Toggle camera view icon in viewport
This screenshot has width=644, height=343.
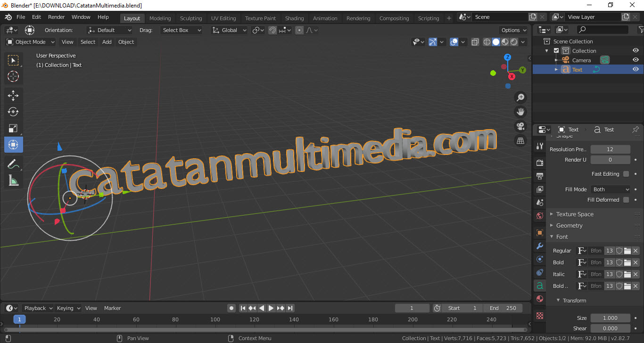(x=520, y=126)
